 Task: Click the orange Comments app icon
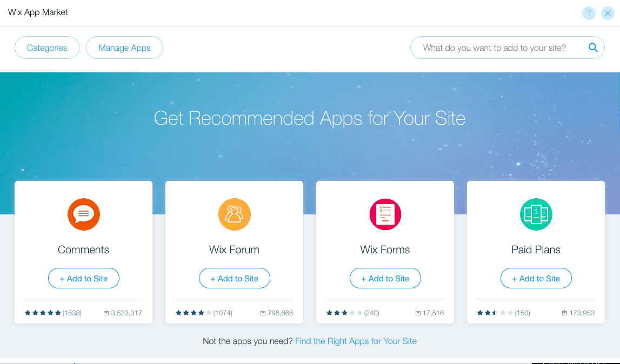point(84,214)
